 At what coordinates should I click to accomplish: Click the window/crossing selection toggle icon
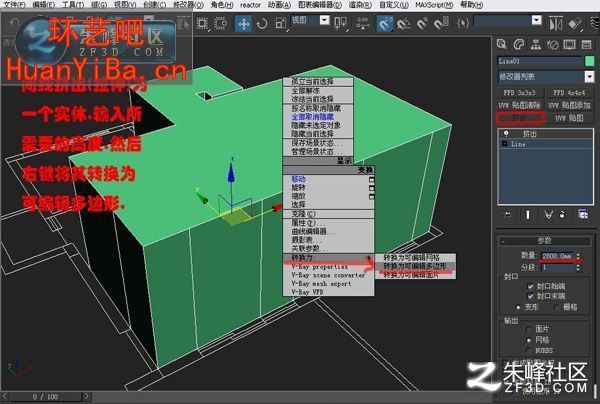click(221, 24)
